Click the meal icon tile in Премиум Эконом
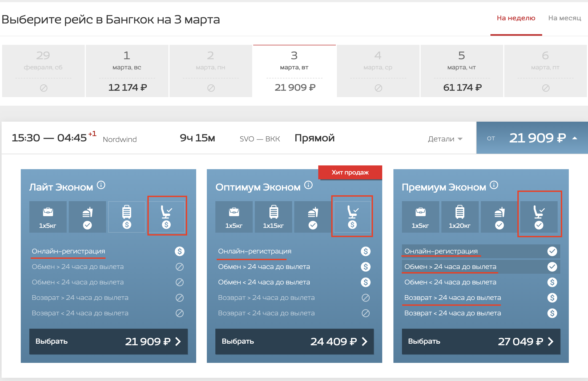 pos(500,217)
